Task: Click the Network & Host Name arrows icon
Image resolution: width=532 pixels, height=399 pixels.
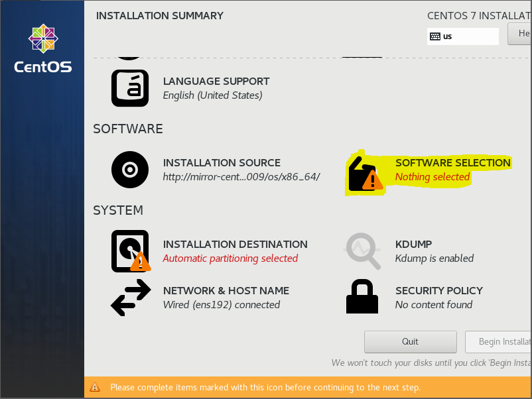Action: [130, 297]
